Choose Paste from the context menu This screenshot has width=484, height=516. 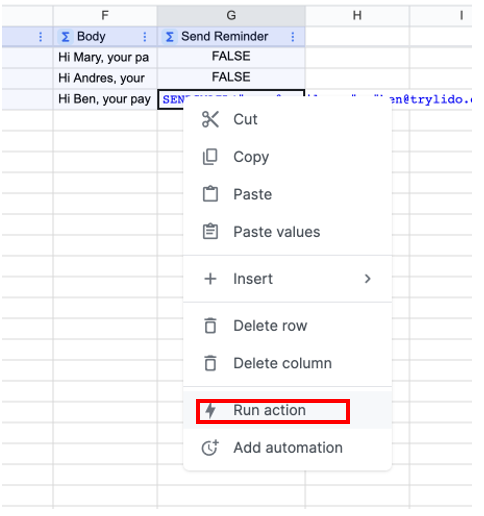coord(287,194)
